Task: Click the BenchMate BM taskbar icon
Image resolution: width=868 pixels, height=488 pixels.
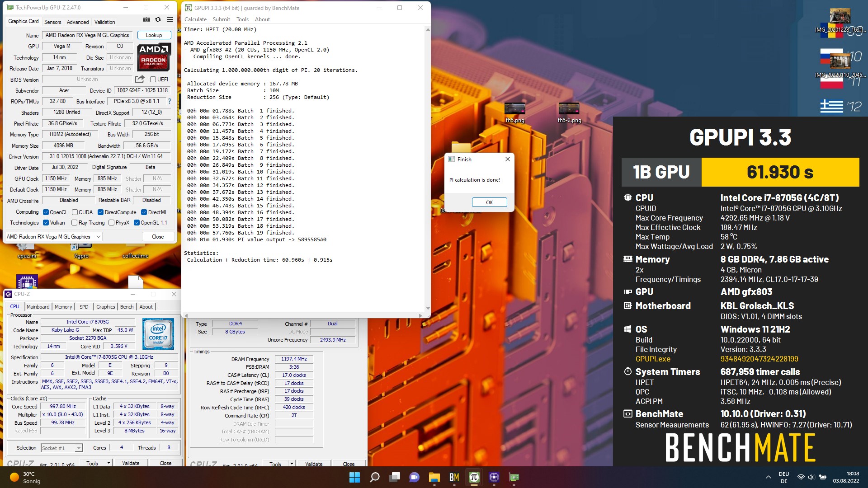Action: click(454, 477)
